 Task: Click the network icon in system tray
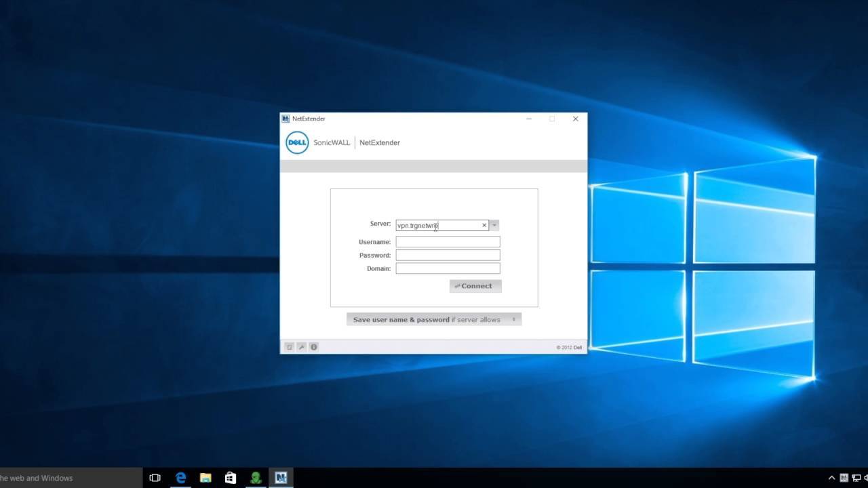click(x=856, y=478)
